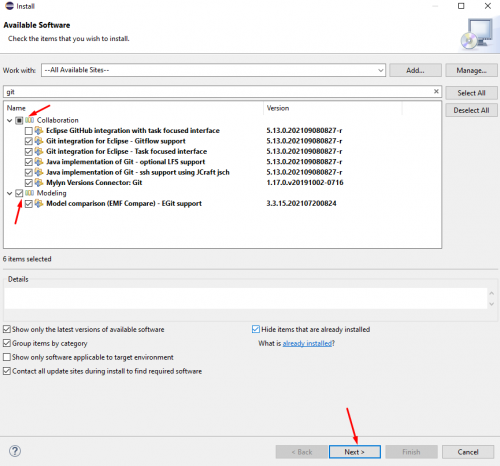Select Eclipse GitHub integration row text

tap(133, 130)
